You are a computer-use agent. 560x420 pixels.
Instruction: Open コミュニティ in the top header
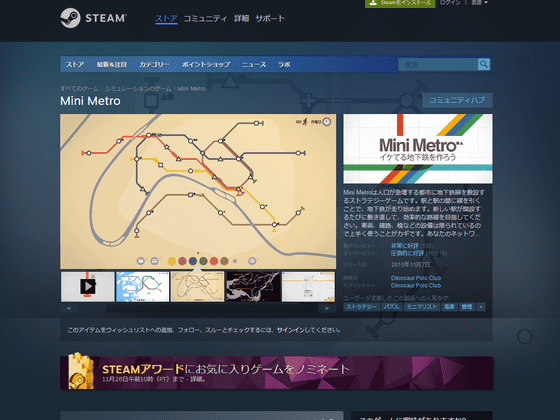205,19
